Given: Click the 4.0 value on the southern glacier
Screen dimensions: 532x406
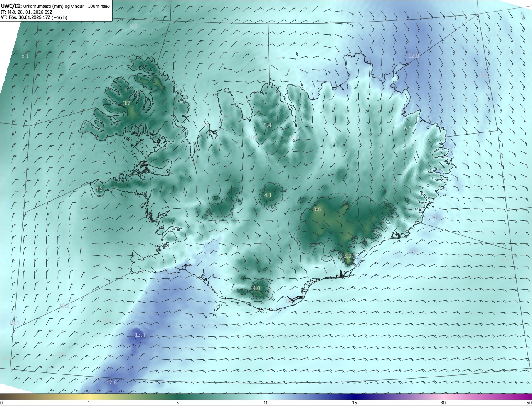Looking at the screenshot, I should coord(256,288).
